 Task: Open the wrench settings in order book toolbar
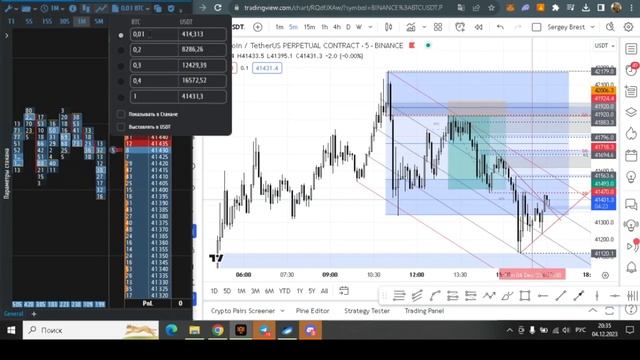(x=8, y=8)
